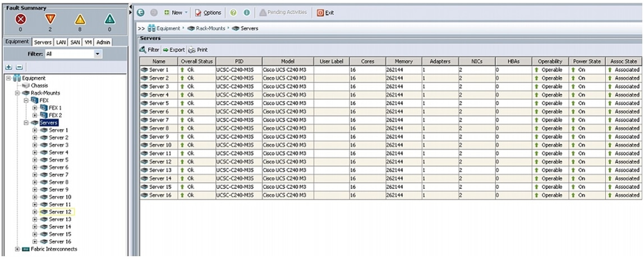Image resolution: width=644 pixels, height=259 pixels.
Task: Click the critical faults red X icon
Action: 20,19
